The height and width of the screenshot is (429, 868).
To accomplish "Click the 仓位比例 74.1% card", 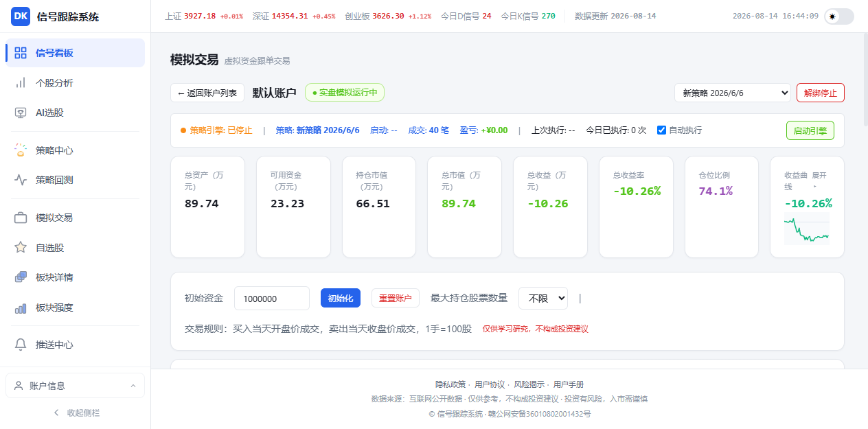I will point(722,207).
